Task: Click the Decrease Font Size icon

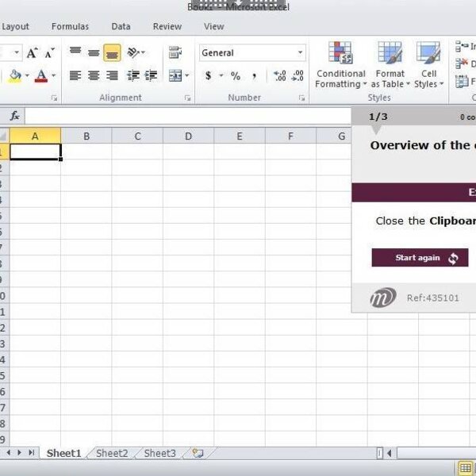Action: point(49,53)
